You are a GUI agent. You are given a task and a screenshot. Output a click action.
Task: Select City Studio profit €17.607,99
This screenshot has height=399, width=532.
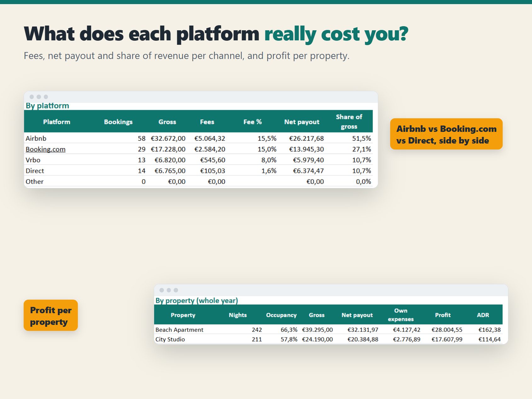[447, 339]
